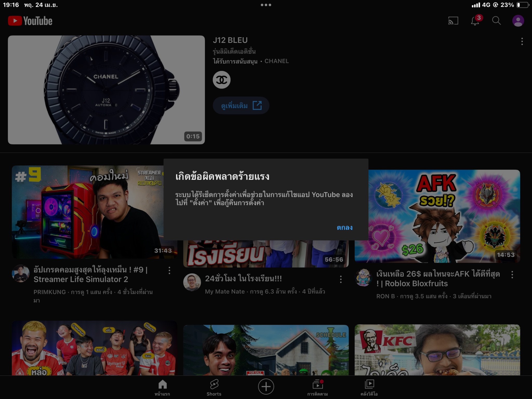The width and height of the screenshot is (532, 399).
Task: Open options menu for Streamer Life Simulator video
Action: click(x=169, y=270)
